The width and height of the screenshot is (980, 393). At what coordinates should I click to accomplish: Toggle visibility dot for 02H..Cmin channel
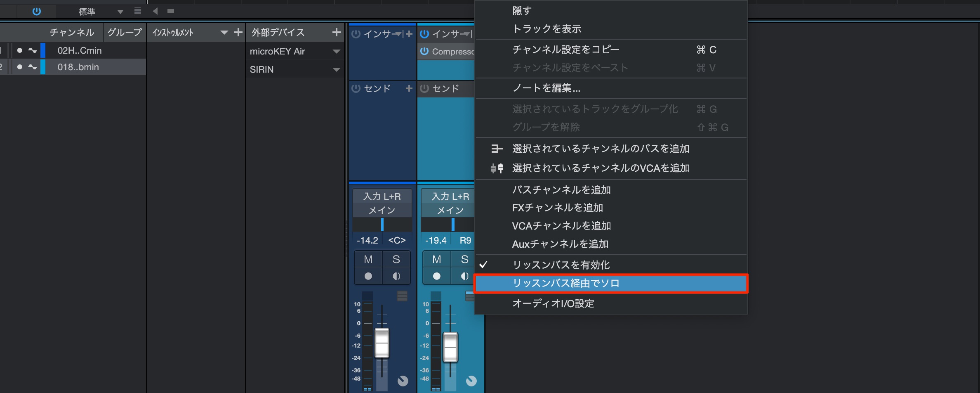(19, 50)
